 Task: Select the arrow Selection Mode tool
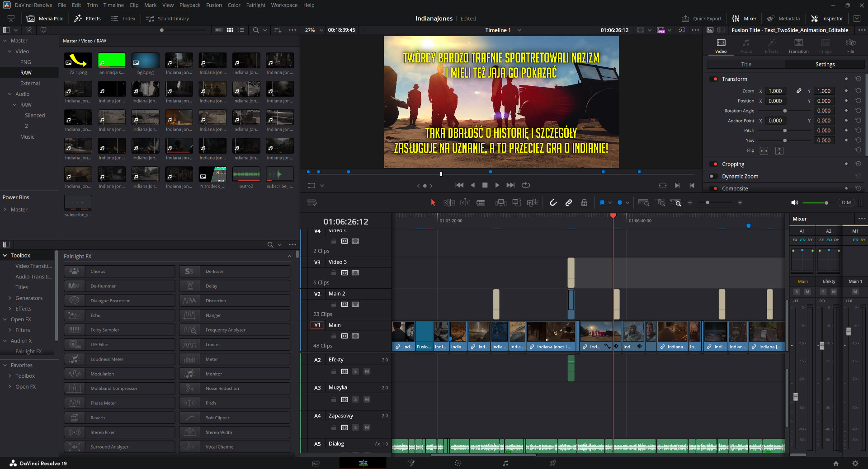click(433, 203)
